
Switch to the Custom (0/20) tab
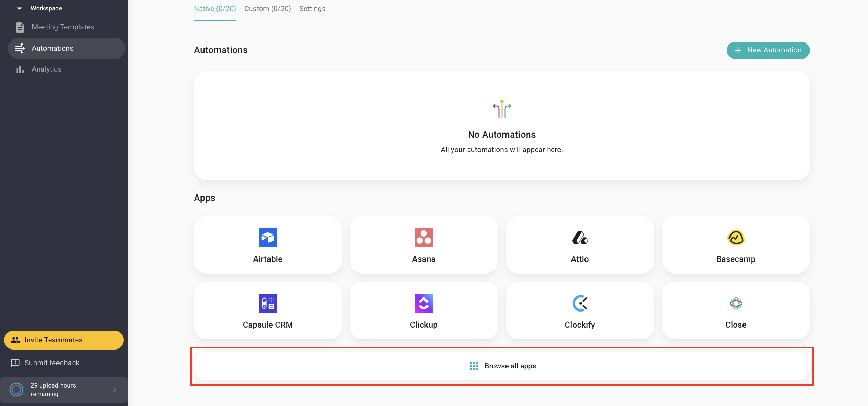(x=267, y=9)
